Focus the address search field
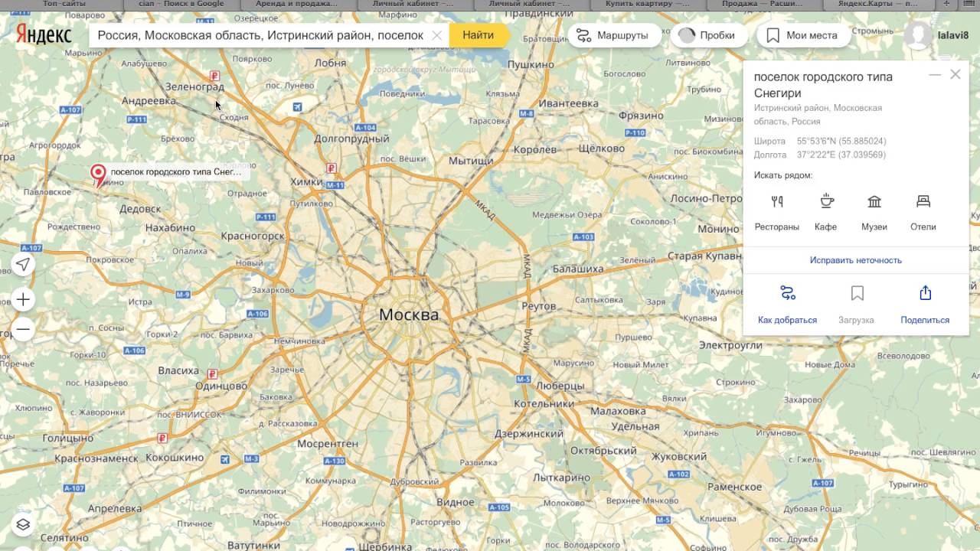 point(260,35)
